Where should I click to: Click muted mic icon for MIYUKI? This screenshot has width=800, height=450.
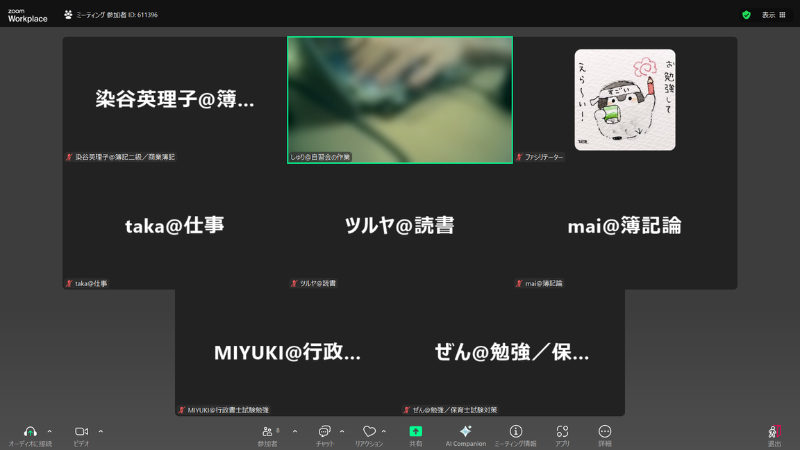(x=182, y=410)
